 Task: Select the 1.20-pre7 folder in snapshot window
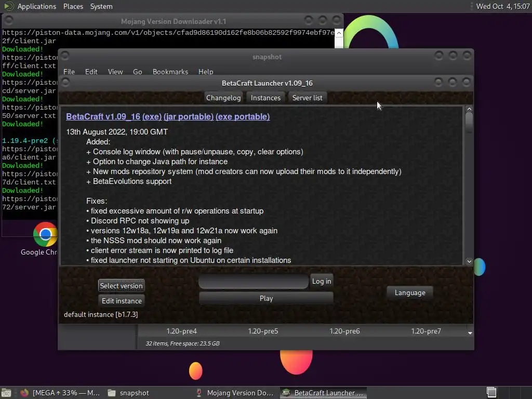click(426, 331)
